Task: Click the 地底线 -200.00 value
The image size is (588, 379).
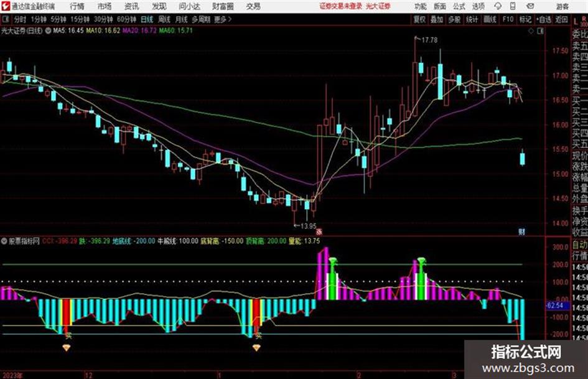Action: [134, 241]
